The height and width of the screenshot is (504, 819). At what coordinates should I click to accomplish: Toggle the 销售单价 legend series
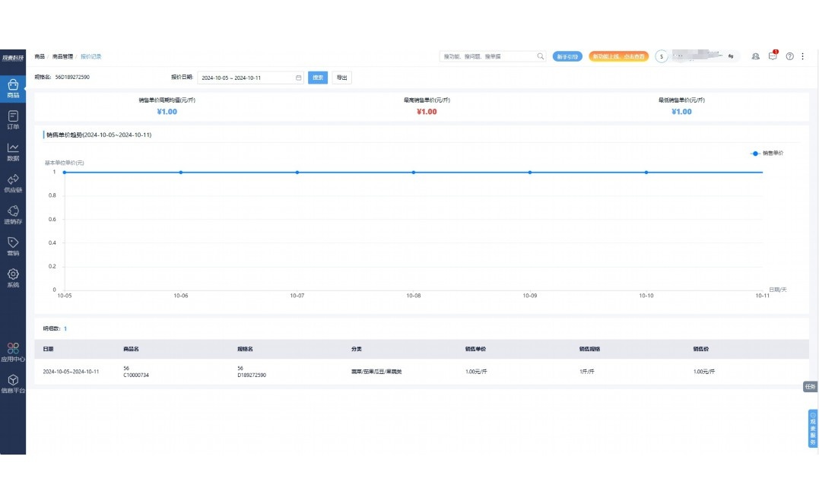(x=767, y=153)
